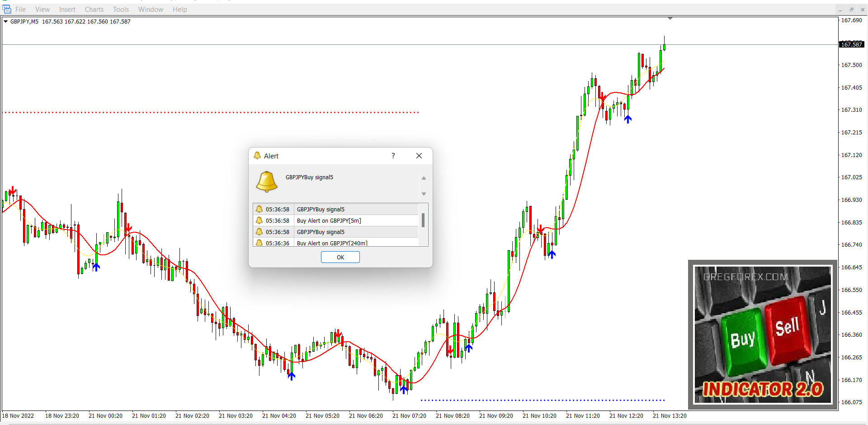The width and height of the screenshot is (868, 425).
Task: Close the Alert dialog with X
Action: click(x=419, y=156)
